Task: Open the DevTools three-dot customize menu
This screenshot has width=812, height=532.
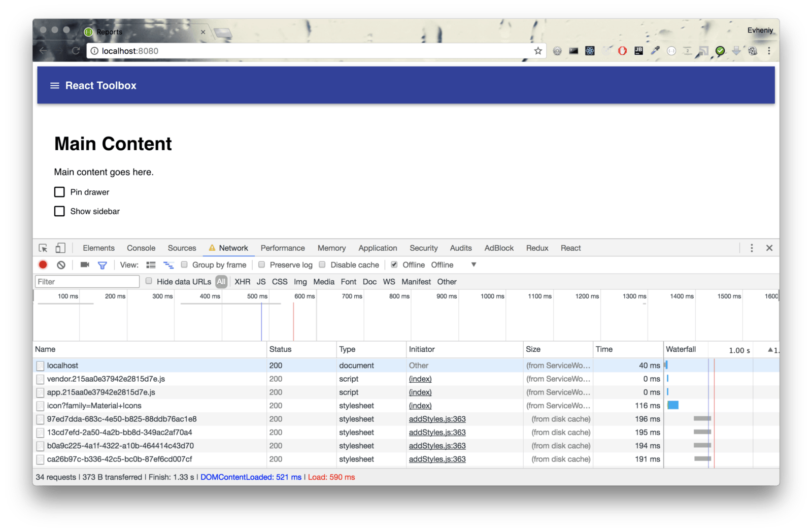Action: point(752,248)
